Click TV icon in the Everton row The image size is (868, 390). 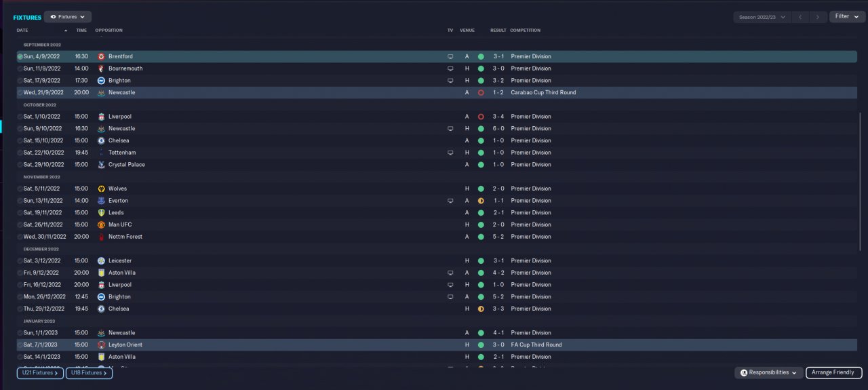click(450, 201)
